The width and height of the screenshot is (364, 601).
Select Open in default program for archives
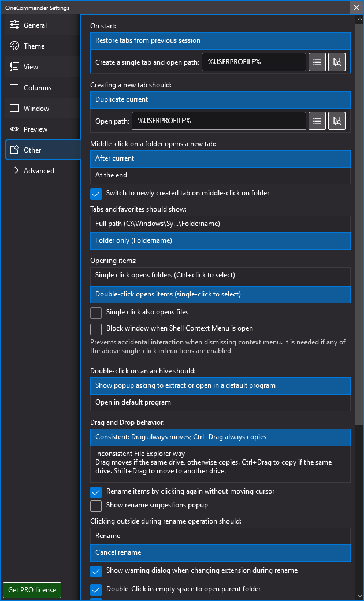[220, 402]
